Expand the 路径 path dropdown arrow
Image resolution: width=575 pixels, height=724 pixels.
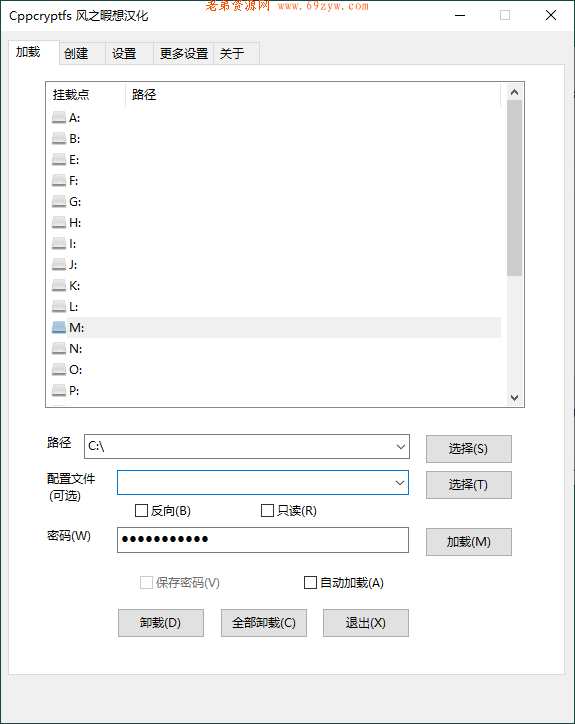pos(400,446)
